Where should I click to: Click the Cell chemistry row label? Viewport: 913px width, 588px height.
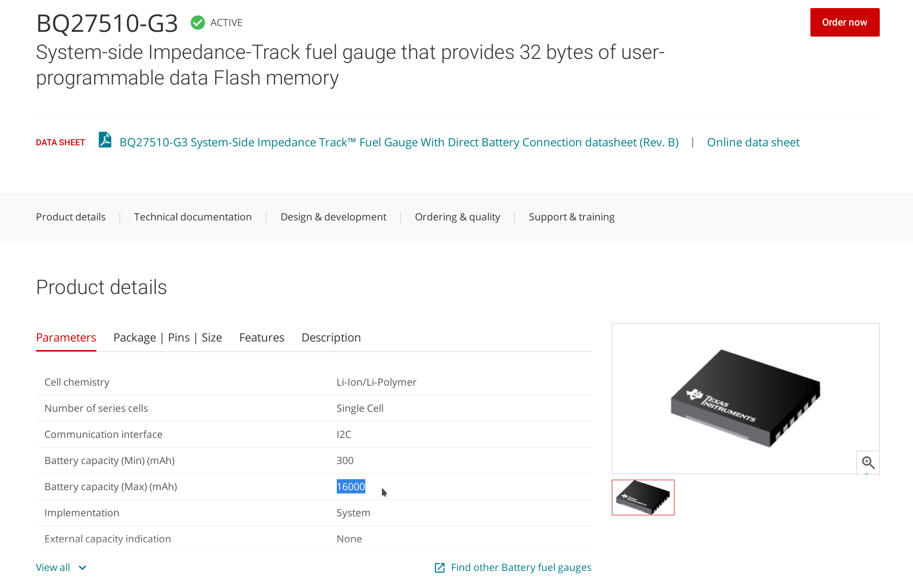[77, 382]
